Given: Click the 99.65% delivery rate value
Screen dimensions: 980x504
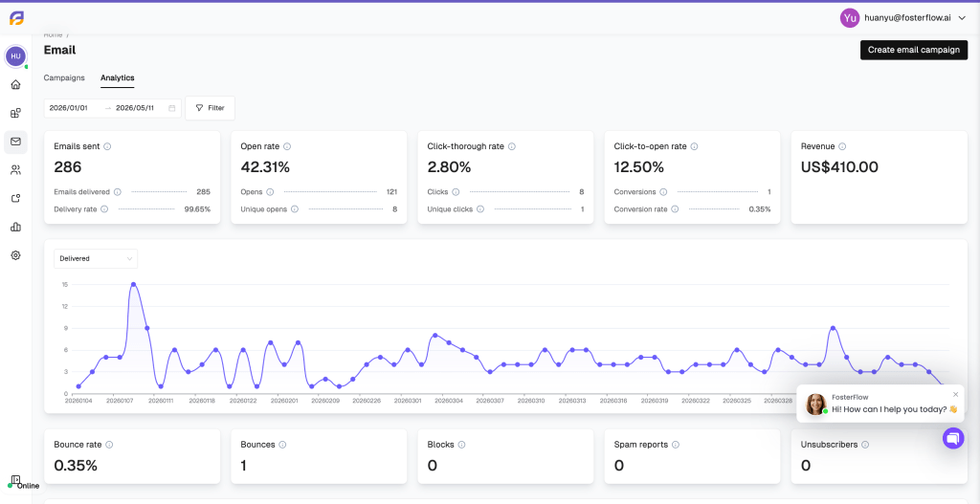Looking at the screenshot, I should click(197, 209).
